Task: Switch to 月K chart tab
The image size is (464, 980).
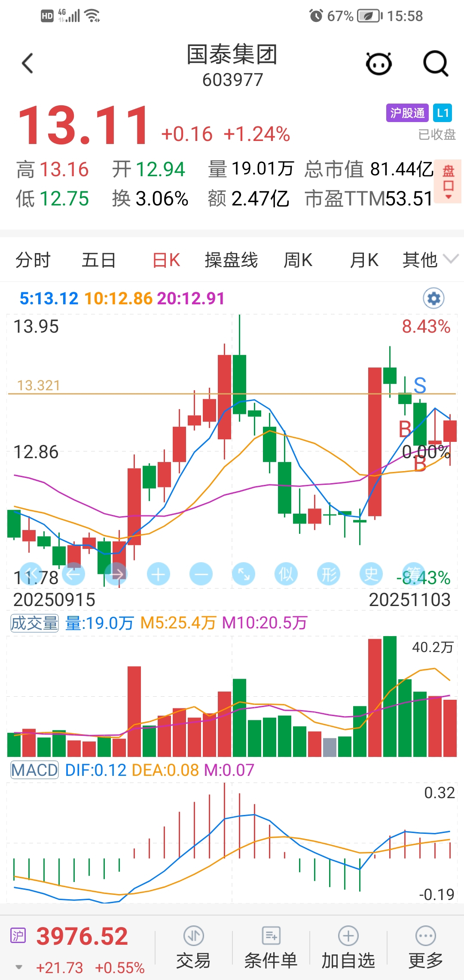Action: point(364,260)
